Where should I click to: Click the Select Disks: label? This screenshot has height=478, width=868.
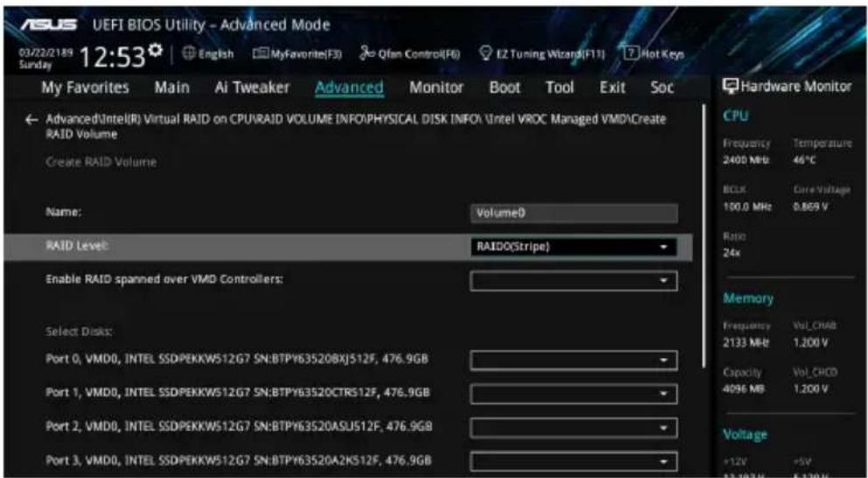[79, 332]
